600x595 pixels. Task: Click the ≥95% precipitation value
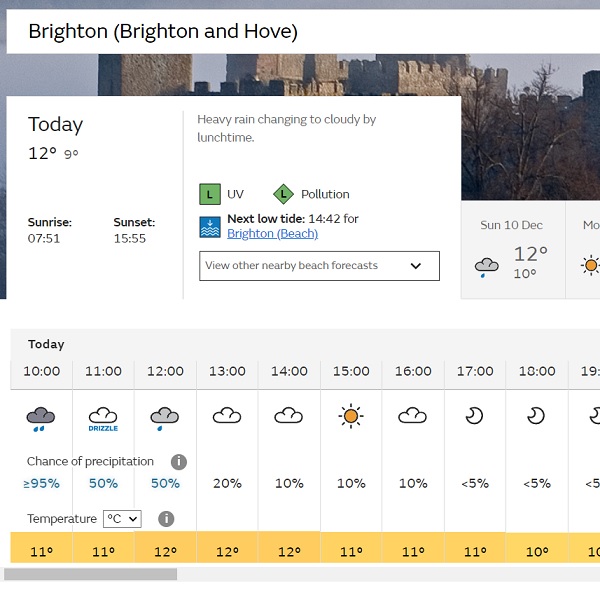(x=41, y=484)
